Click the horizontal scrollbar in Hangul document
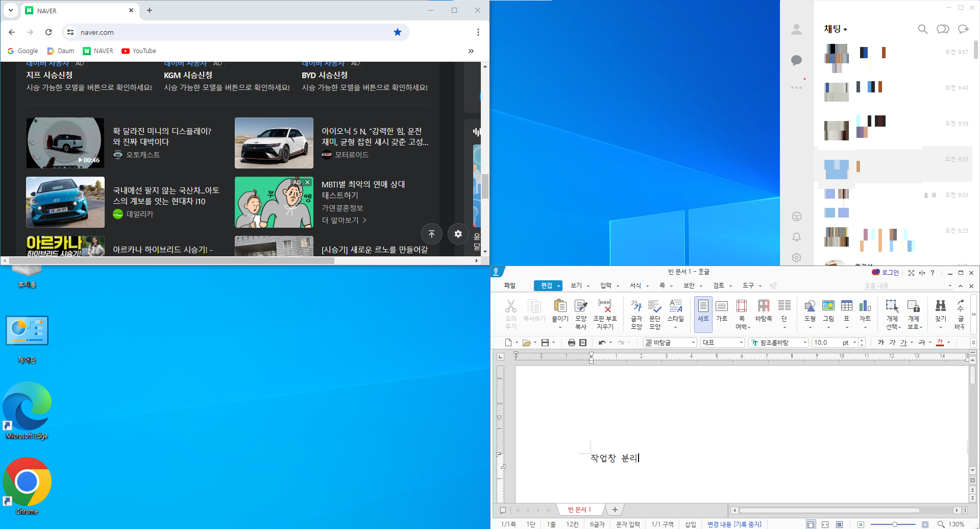980x529 pixels. (829, 510)
